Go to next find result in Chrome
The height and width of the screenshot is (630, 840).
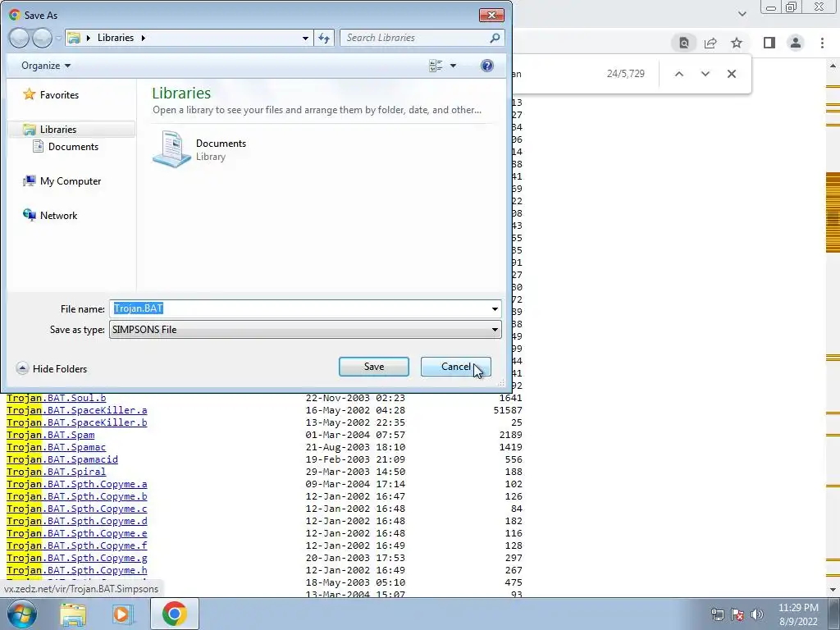[x=705, y=74]
